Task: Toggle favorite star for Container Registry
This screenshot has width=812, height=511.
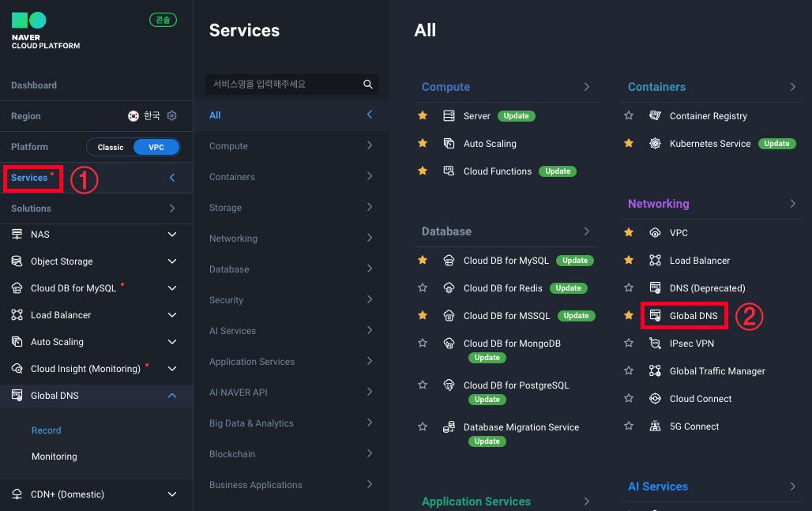Action: 629,115
